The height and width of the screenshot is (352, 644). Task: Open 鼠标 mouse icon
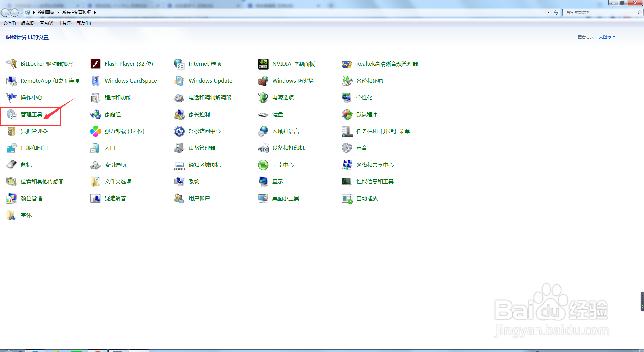12,165
